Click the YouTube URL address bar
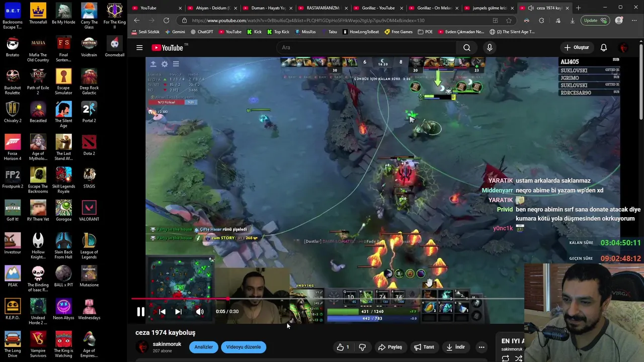The image size is (644, 362). pyautogui.click(x=332, y=21)
